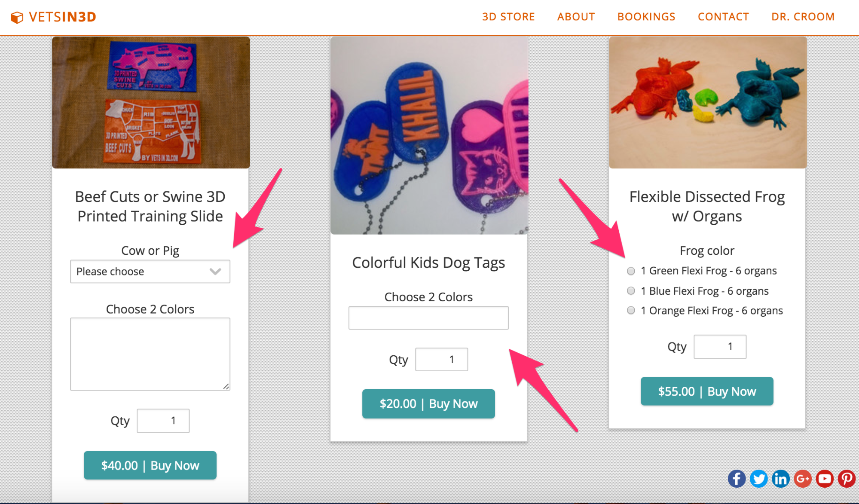
Task: Click the Flexible Dissected Frog product image
Action: (x=707, y=102)
